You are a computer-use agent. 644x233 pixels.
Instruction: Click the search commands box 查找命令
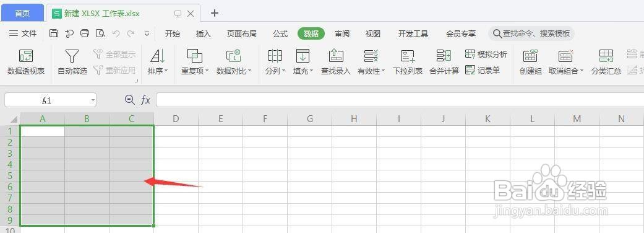531,33
